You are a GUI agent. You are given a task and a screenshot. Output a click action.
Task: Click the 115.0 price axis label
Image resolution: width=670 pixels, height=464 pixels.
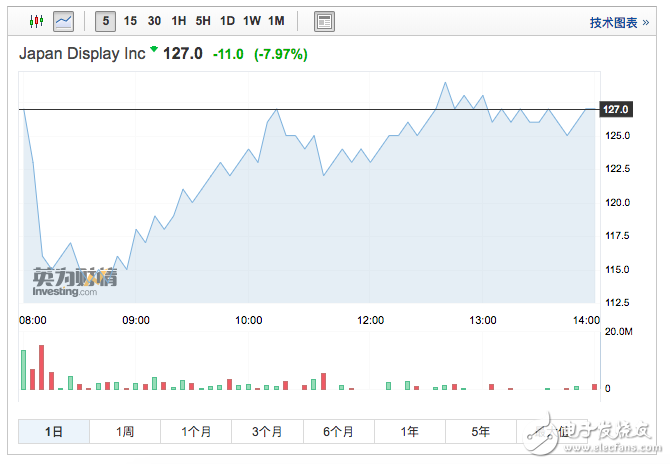pyautogui.click(x=617, y=270)
